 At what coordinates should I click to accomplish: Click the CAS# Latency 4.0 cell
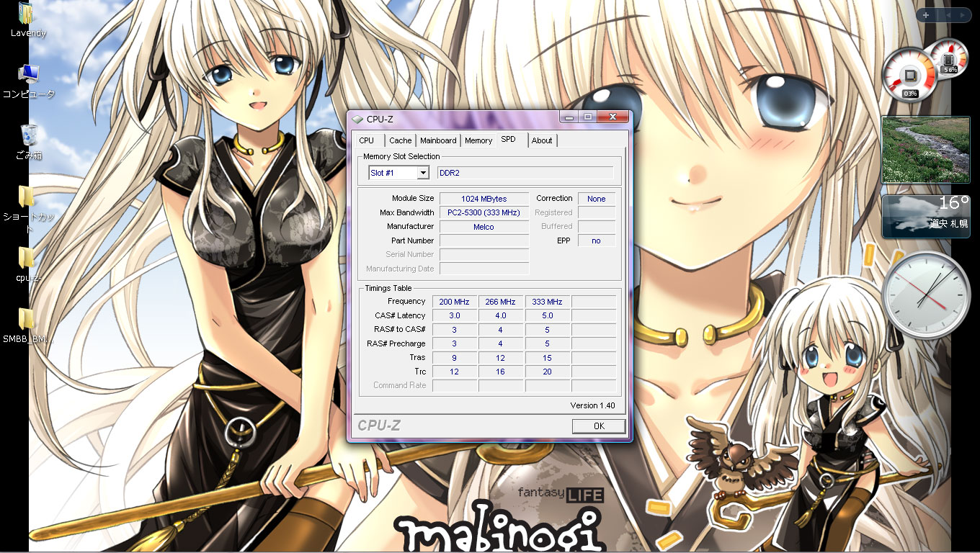click(501, 315)
